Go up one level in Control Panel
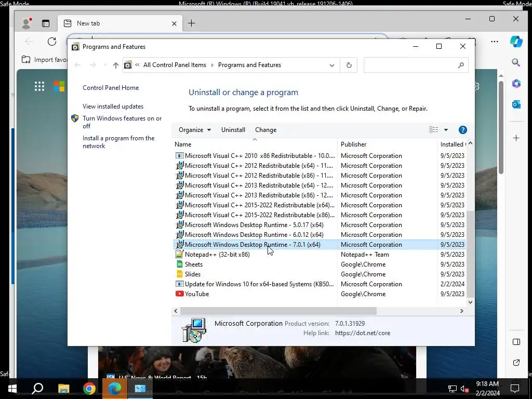The width and height of the screenshot is (532, 399). click(116, 65)
